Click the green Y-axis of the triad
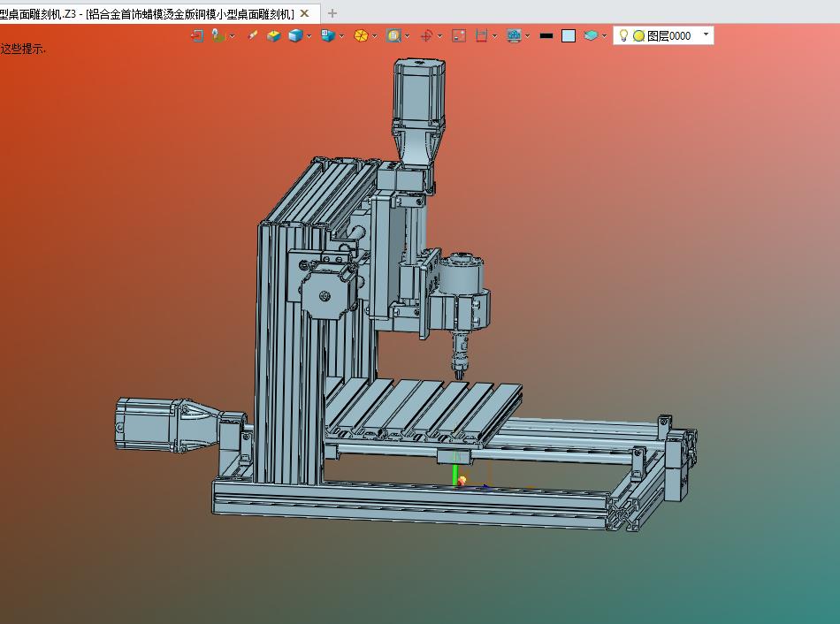The image size is (840, 624). pyautogui.click(x=455, y=474)
